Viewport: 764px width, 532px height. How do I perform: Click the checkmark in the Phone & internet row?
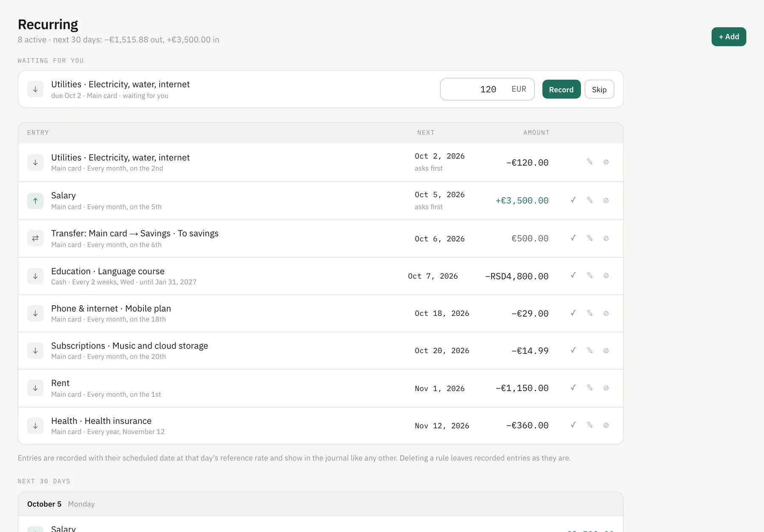tap(573, 313)
